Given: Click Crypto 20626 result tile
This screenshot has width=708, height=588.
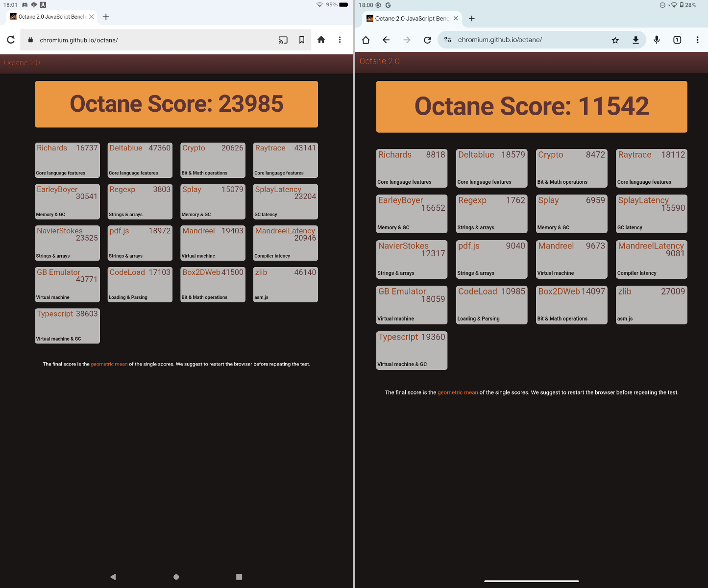Looking at the screenshot, I should (213, 160).
